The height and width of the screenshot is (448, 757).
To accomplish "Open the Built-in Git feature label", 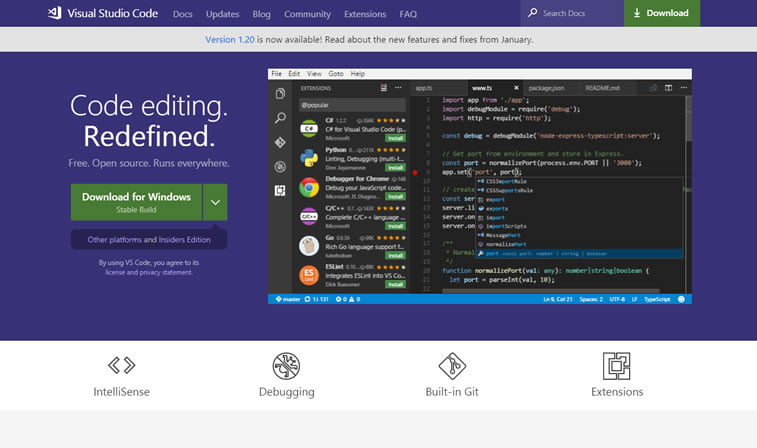I will pyautogui.click(x=452, y=392).
